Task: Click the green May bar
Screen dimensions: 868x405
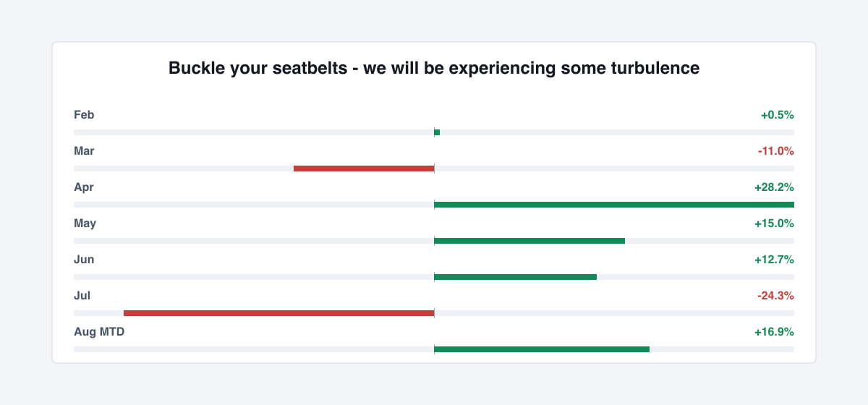Action: (529, 241)
